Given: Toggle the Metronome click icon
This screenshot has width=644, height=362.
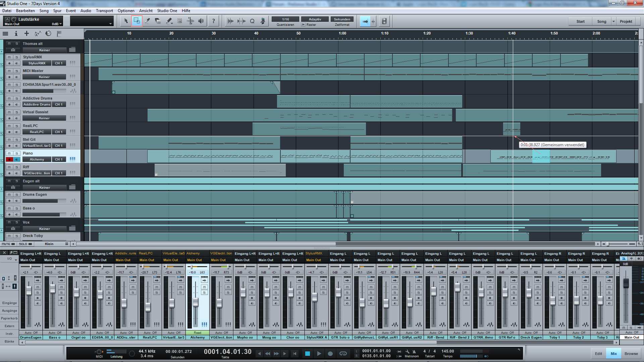Looking at the screenshot, I should click(x=414, y=351).
